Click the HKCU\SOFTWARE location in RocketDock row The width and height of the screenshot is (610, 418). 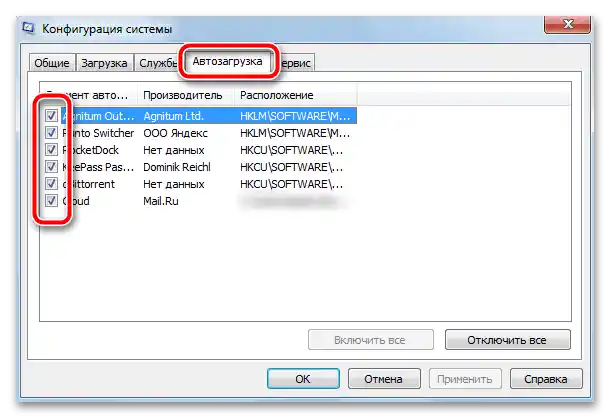coord(292,150)
